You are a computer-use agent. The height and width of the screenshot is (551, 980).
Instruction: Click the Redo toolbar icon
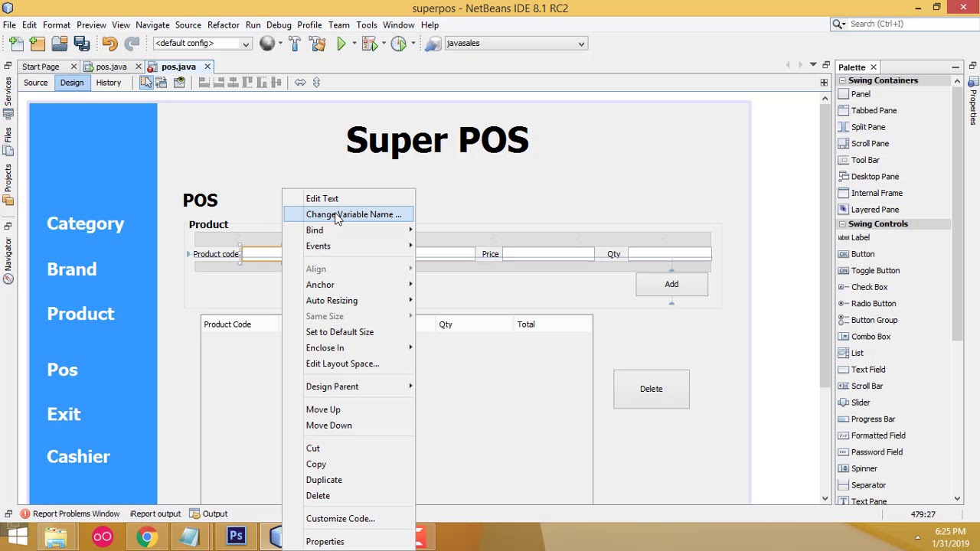132,44
